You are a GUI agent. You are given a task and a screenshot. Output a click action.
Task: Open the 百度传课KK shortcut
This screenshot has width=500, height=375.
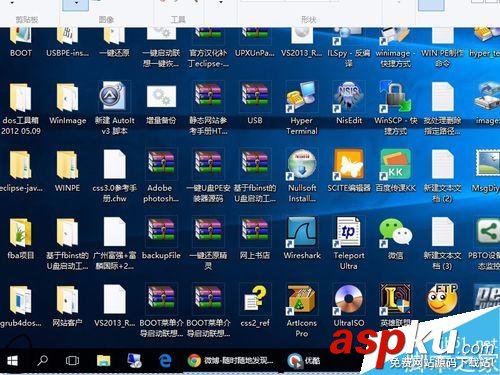[395, 164]
